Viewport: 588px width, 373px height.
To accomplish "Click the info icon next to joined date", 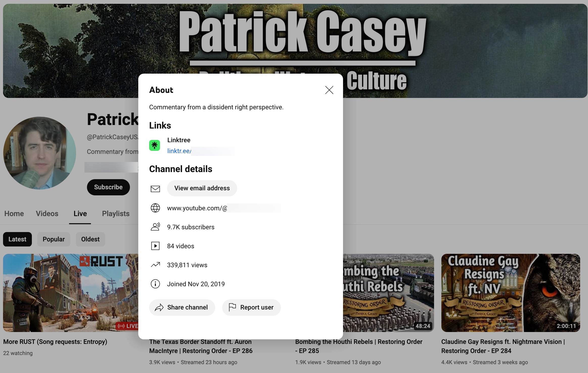I will [155, 284].
